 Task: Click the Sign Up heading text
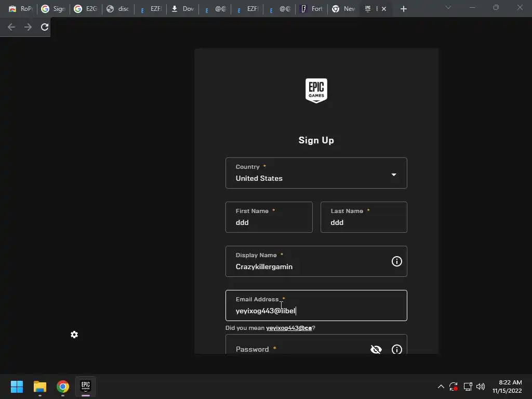tap(316, 140)
